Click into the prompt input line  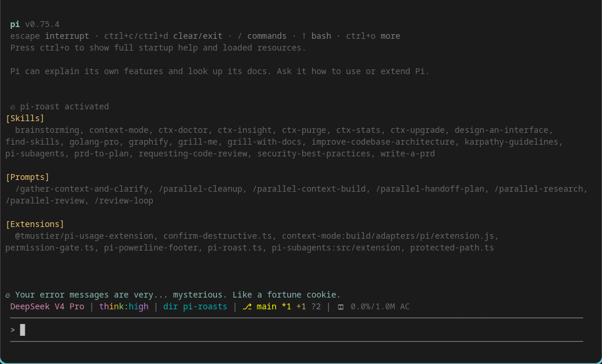pyautogui.click(x=296, y=330)
